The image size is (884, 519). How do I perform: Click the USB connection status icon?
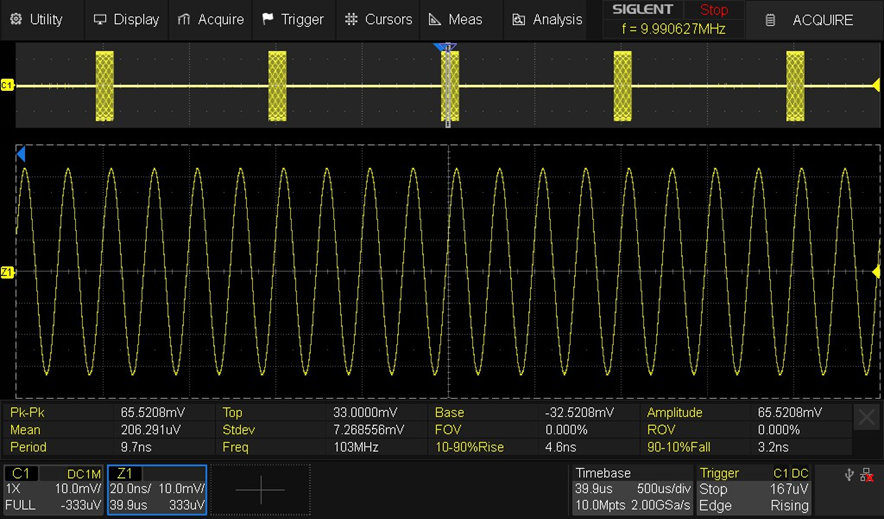849,475
